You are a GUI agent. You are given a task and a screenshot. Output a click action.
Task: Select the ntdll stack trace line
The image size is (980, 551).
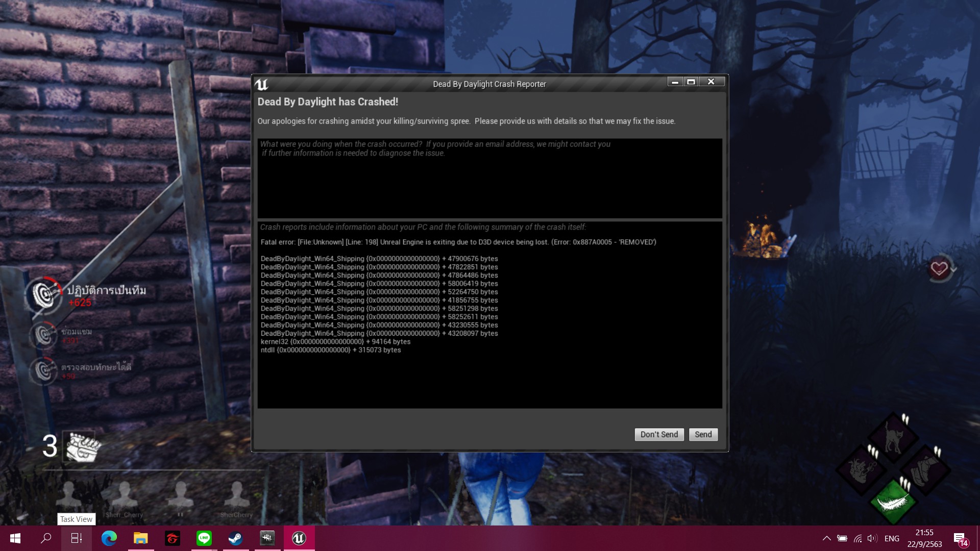[331, 349]
